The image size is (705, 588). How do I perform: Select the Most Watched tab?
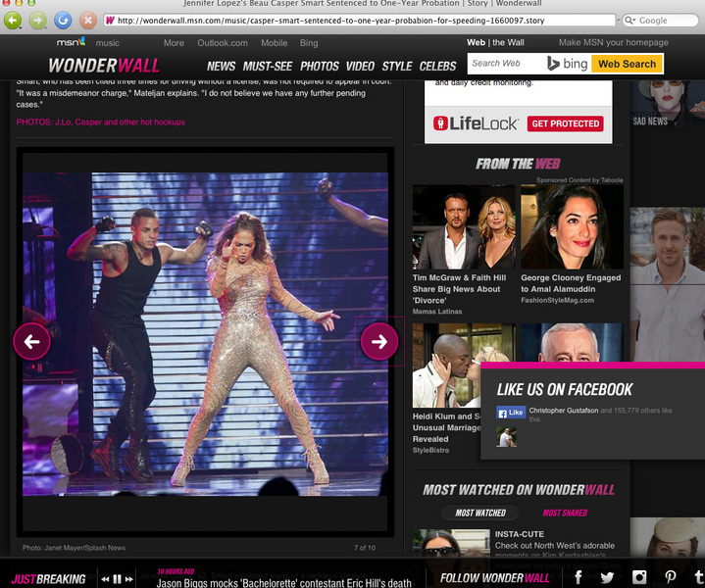click(x=480, y=513)
